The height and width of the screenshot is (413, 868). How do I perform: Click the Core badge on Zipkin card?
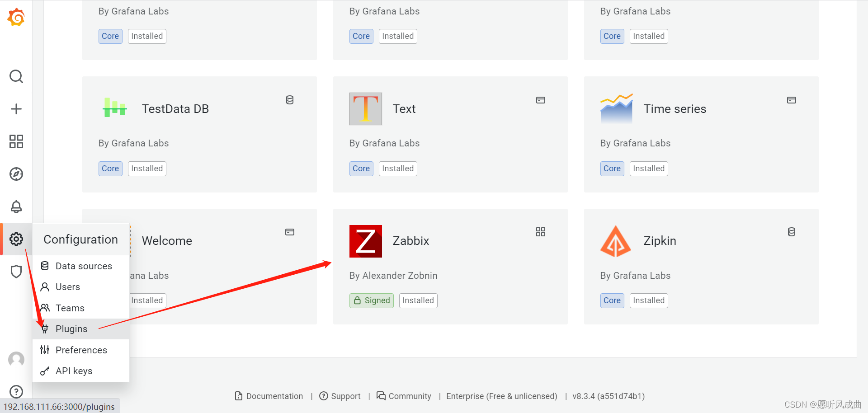click(612, 300)
